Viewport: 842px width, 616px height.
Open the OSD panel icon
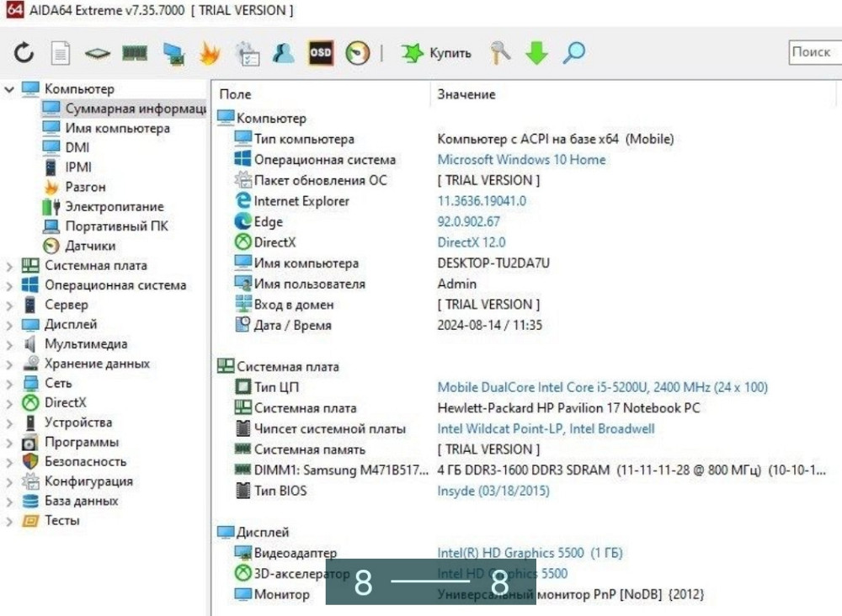[x=321, y=53]
